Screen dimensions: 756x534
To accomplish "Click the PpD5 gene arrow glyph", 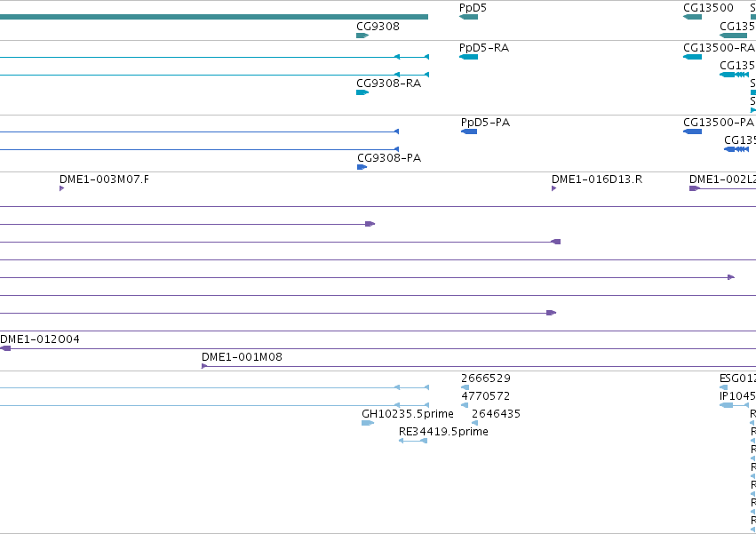I will click(x=468, y=17).
